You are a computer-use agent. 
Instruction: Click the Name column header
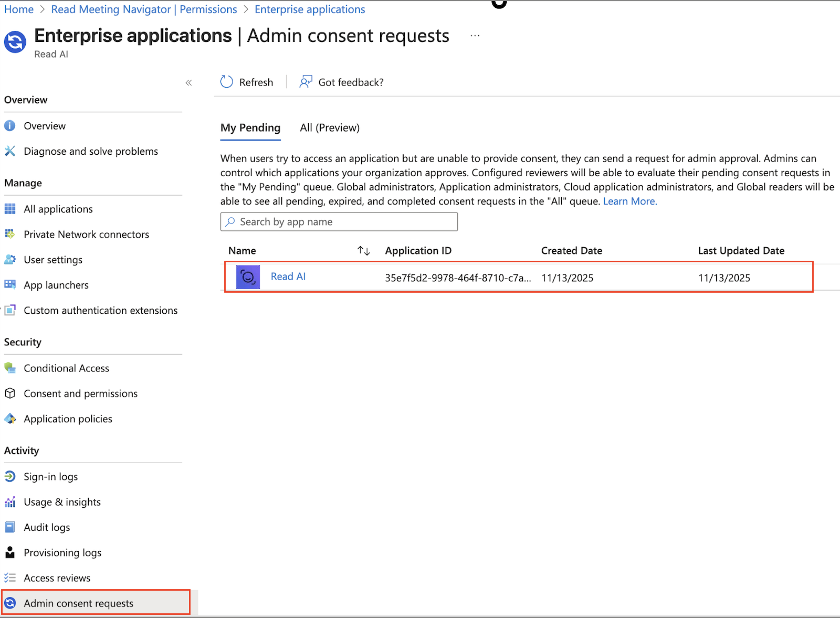[x=242, y=251]
